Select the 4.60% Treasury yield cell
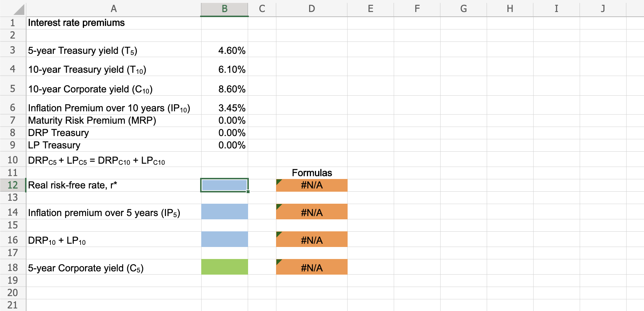The height and width of the screenshot is (311, 644). pos(224,50)
